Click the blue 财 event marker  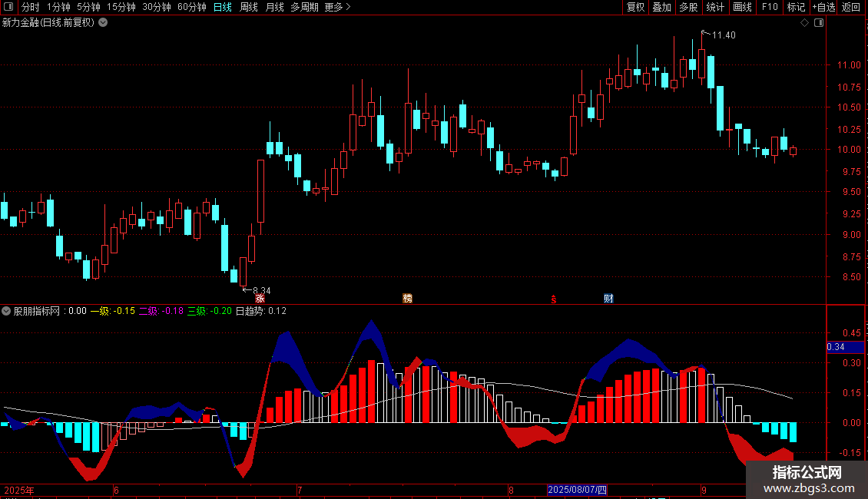point(608,298)
